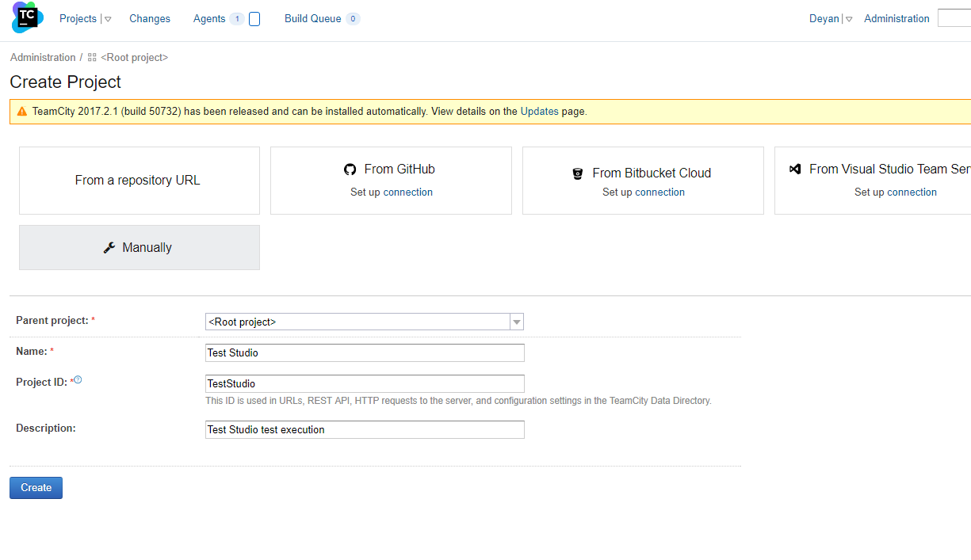Click the top-right search box

coord(954,18)
